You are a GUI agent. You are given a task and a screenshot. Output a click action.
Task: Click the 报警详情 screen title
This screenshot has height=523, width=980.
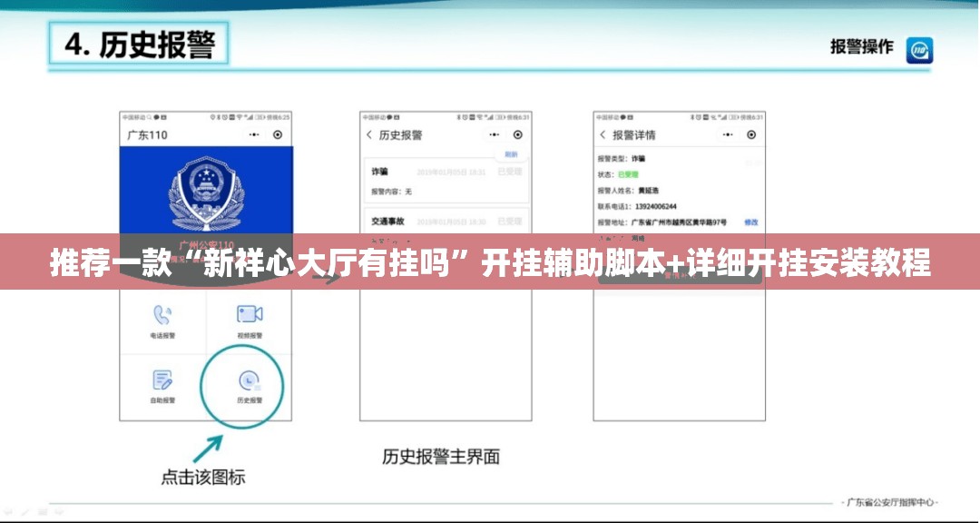[633, 134]
